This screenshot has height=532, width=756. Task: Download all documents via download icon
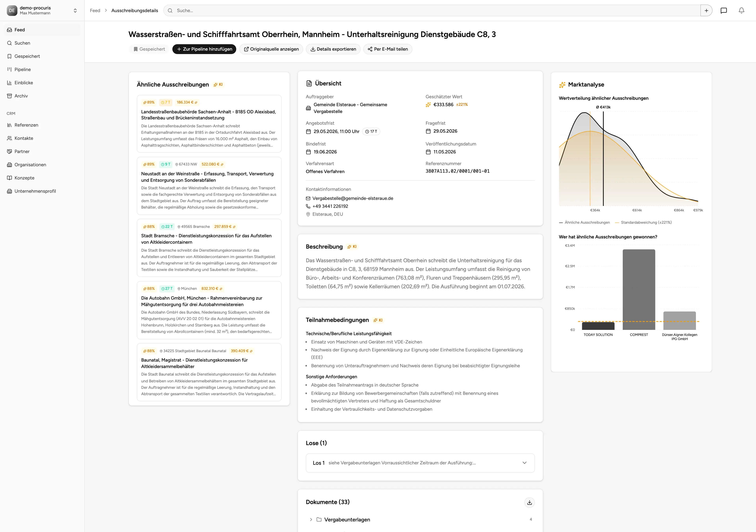[529, 502]
